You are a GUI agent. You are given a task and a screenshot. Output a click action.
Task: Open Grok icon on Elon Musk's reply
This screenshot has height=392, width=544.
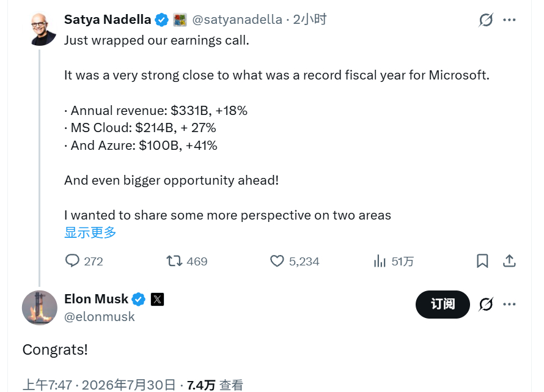click(486, 305)
